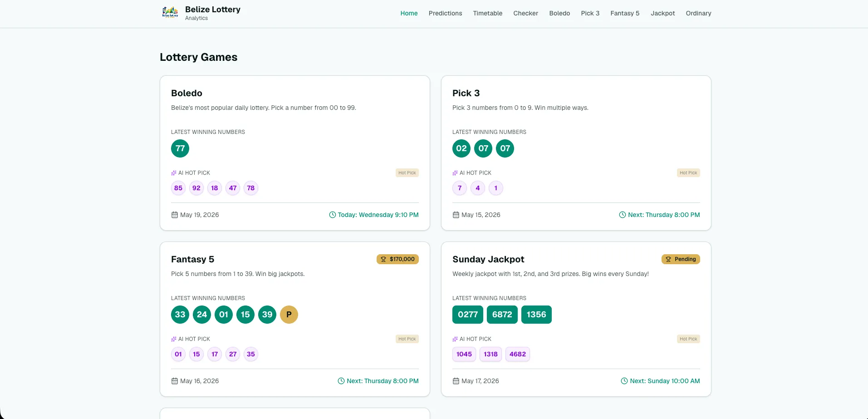
Task: Click the clock icon in Pick 3 card footer
Action: 623,215
